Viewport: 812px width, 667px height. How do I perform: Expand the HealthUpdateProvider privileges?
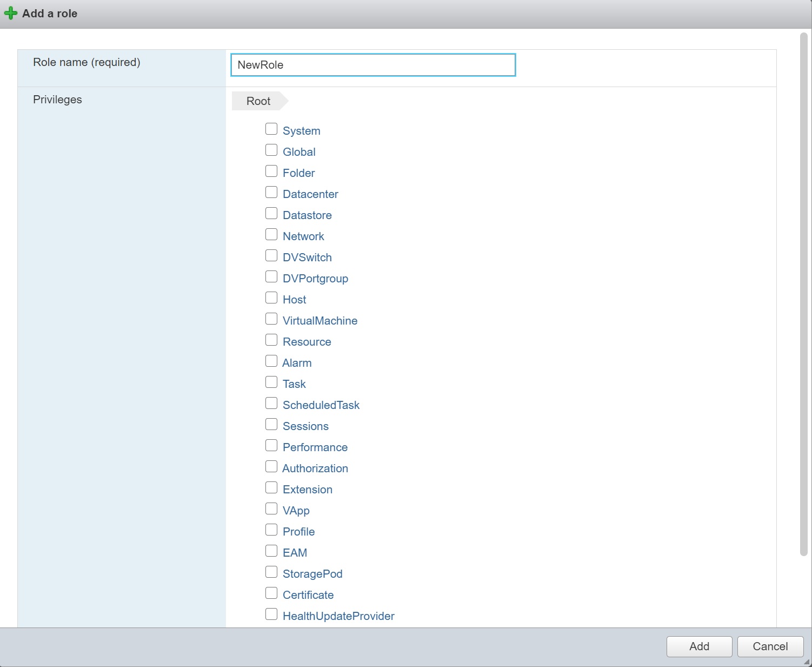coord(338,616)
